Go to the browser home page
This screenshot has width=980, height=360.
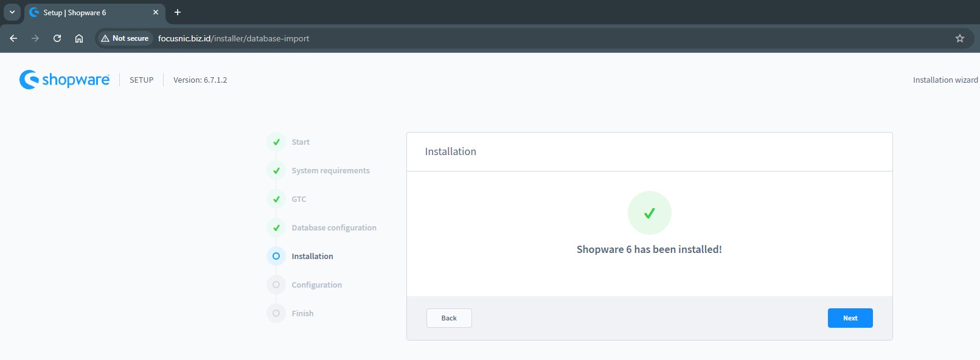79,38
